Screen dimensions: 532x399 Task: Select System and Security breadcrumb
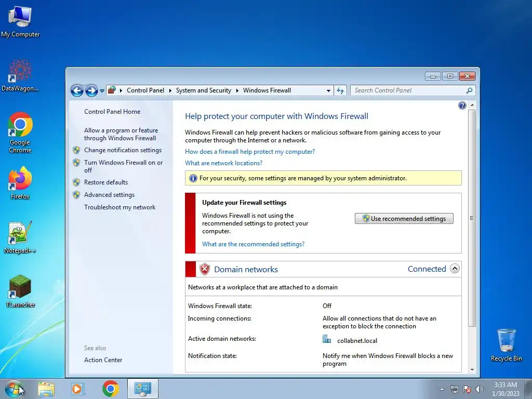(x=203, y=90)
